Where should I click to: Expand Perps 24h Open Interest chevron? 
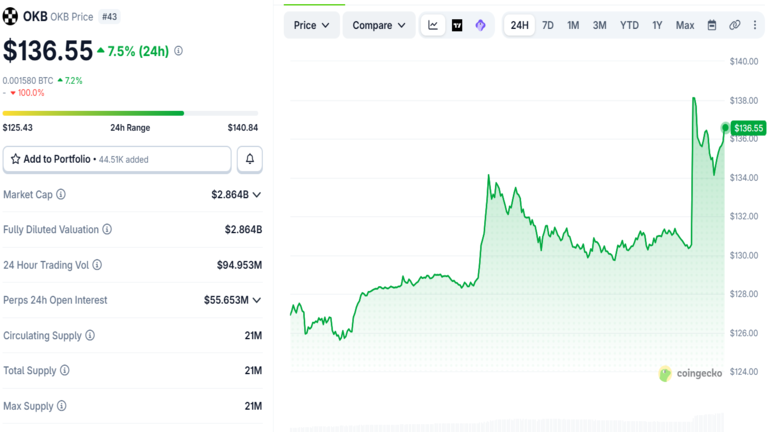[x=257, y=300]
